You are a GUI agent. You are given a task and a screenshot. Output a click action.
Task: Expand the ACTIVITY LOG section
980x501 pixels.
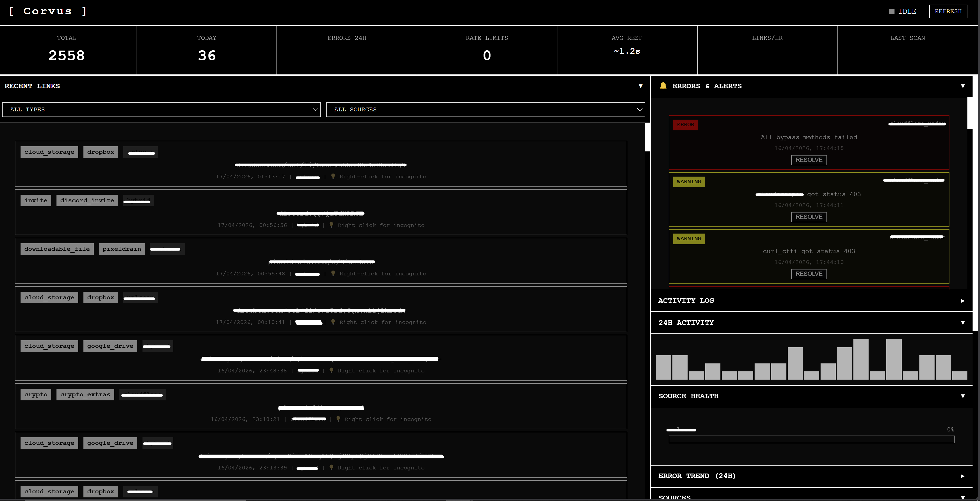click(x=812, y=301)
